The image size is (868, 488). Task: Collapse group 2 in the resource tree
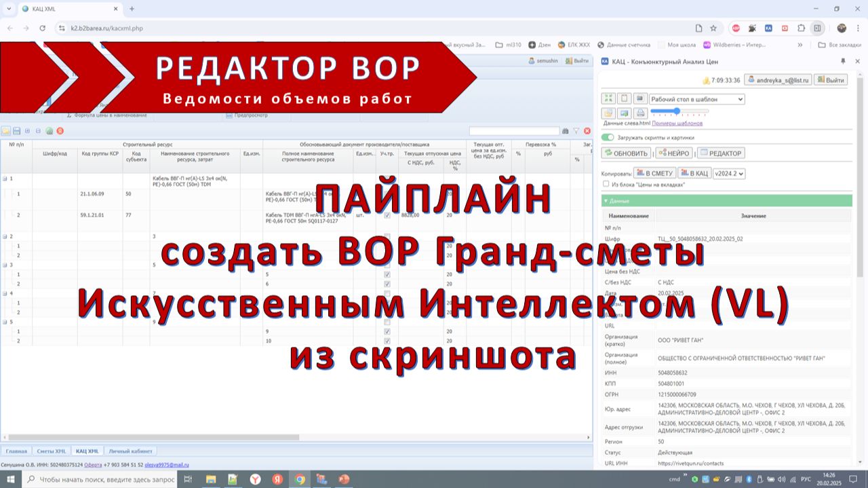pyautogui.click(x=5, y=236)
